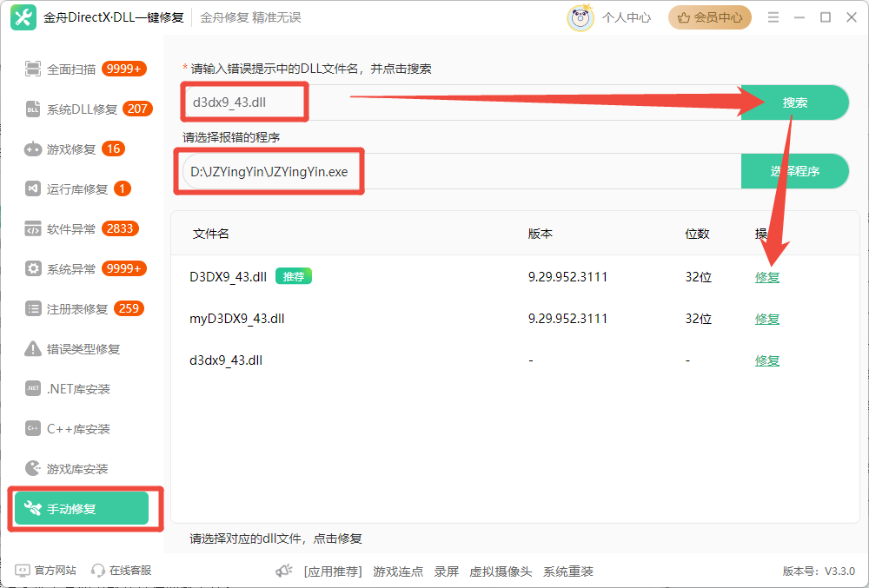This screenshot has width=869, height=588.
Task: Click the DLL file name input field
Action: point(462,102)
